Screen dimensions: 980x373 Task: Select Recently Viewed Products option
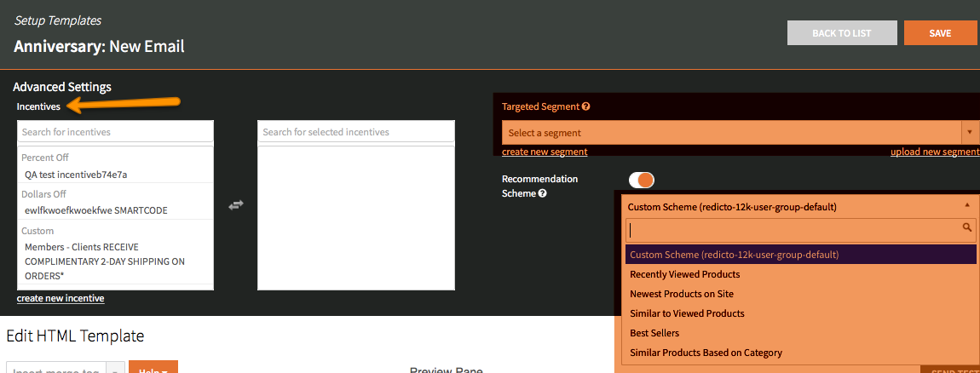(x=801, y=274)
